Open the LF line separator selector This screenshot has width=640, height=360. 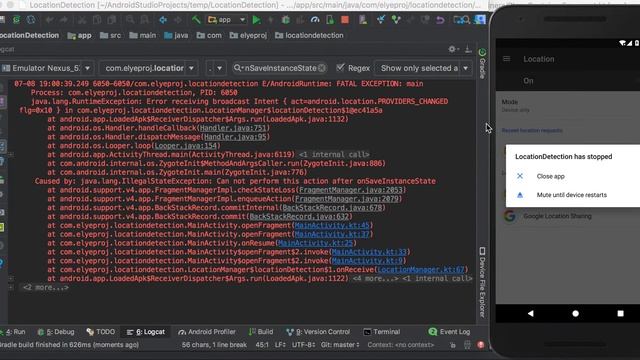(x=280, y=345)
